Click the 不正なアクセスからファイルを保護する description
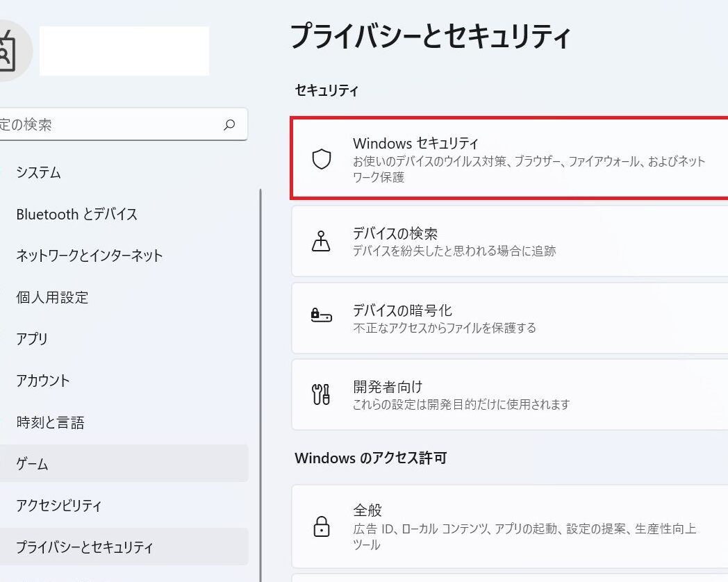The width and height of the screenshot is (728, 582). click(445, 328)
